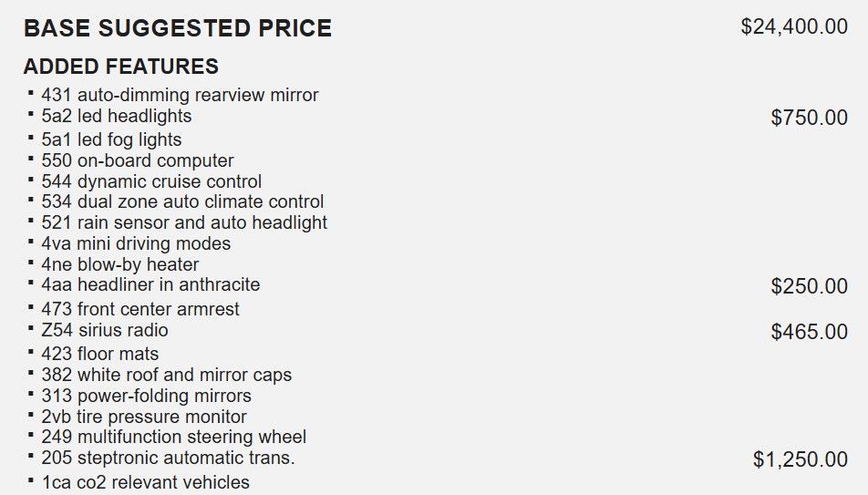Select the 4va mini driving modes item

[136, 243]
